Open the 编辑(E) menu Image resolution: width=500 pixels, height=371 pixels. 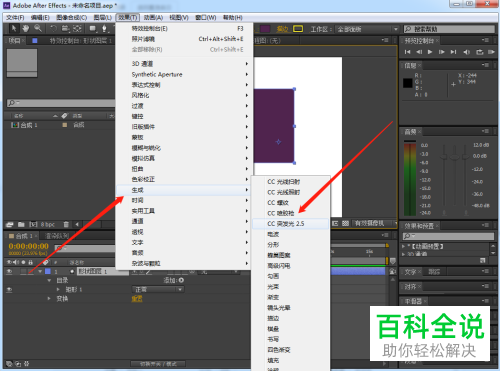click(x=40, y=18)
